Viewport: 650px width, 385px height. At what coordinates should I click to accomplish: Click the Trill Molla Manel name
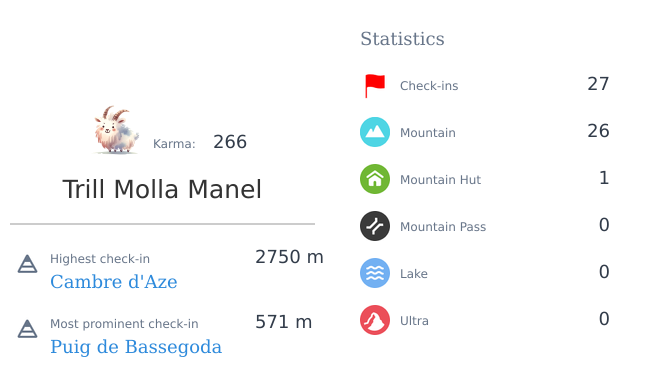coord(162,189)
